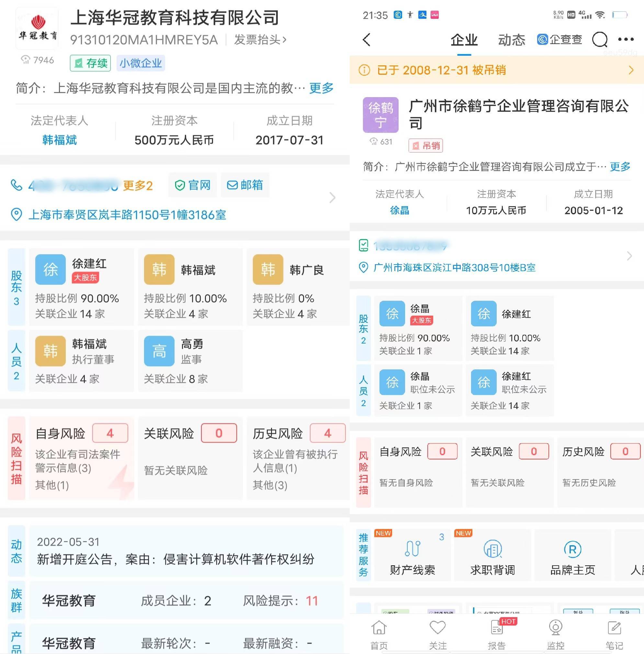Call the Shanghai company phone number icon
The width and height of the screenshot is (644, 654).
coord(17,185)
